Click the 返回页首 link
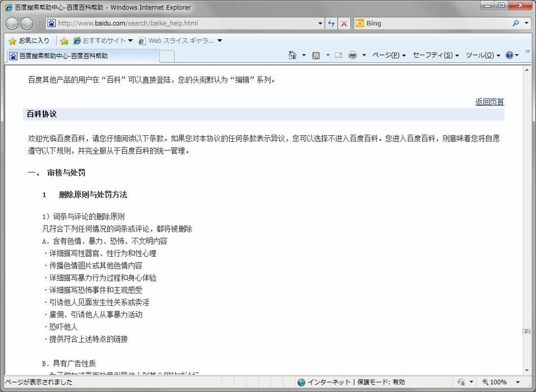Screen dimensions: 536x392 (x=490, y=102)
